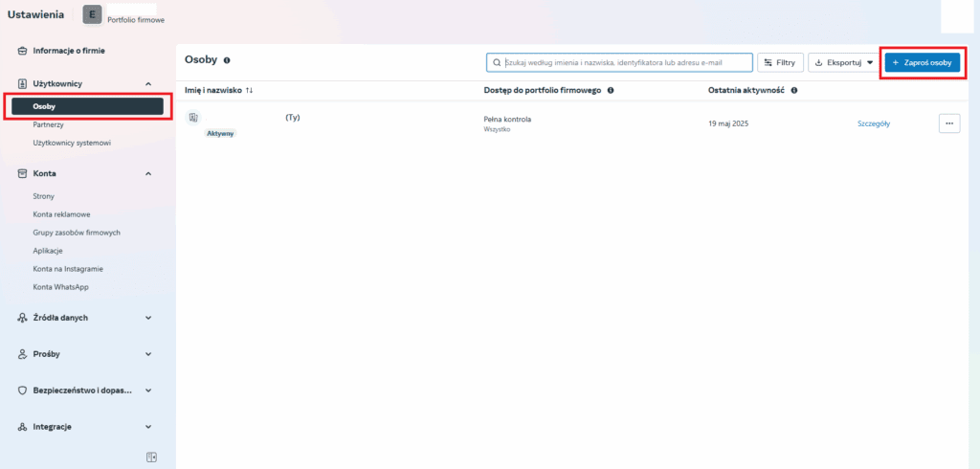Open Informacje o firmie section
Viewport: 980px width, 469px height.
point(69,51)
